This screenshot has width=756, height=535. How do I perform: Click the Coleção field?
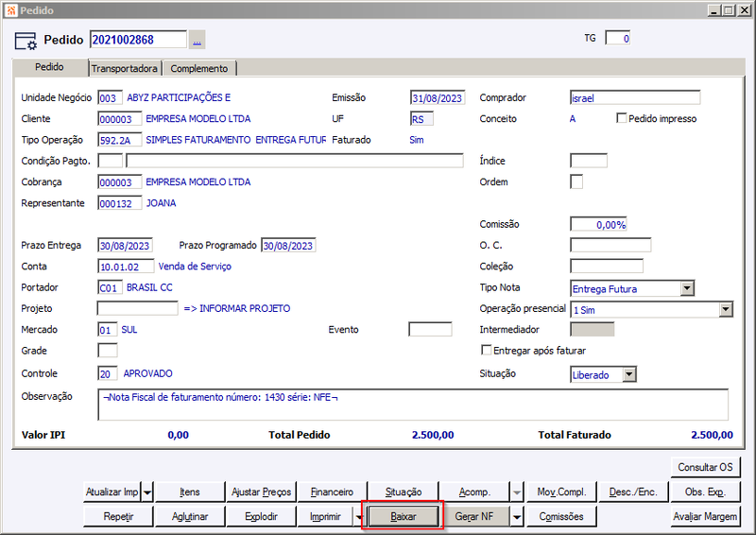point(607,267)
